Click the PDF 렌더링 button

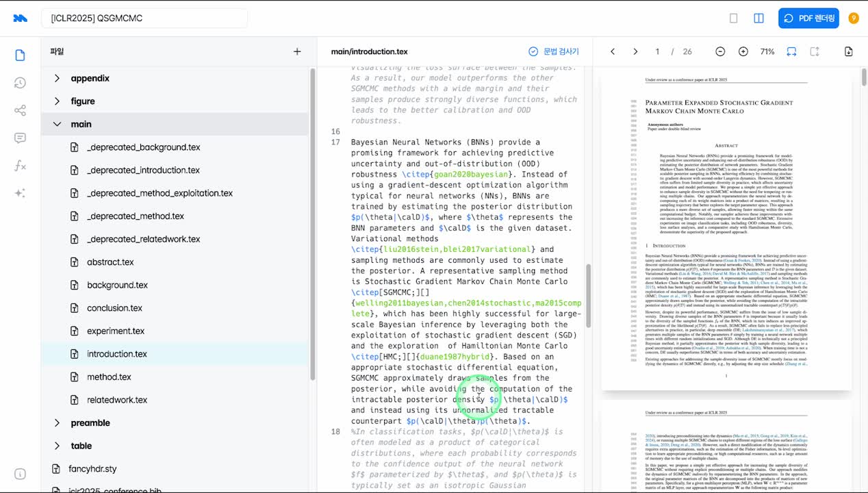[x=808, y=18]
